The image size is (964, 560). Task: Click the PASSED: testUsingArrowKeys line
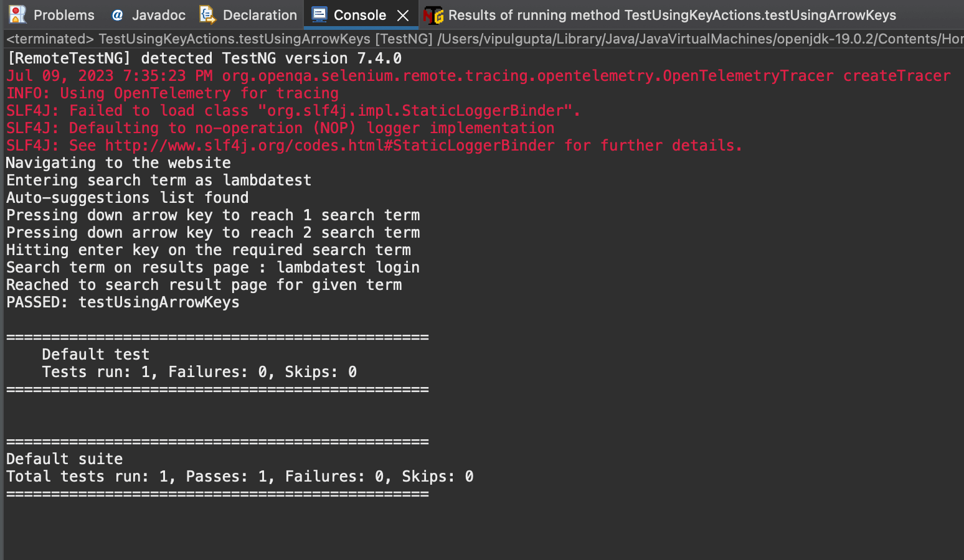click(x=122, y=302)
